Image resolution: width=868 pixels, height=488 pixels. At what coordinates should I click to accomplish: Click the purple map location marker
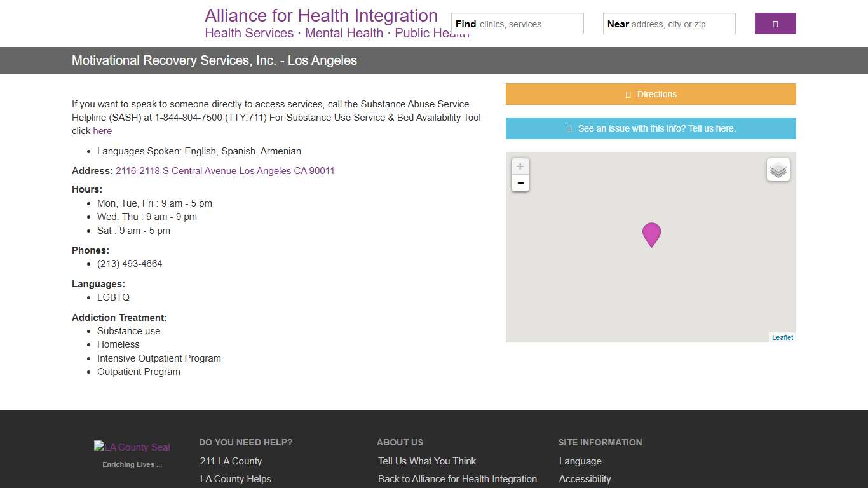(651, 234)
